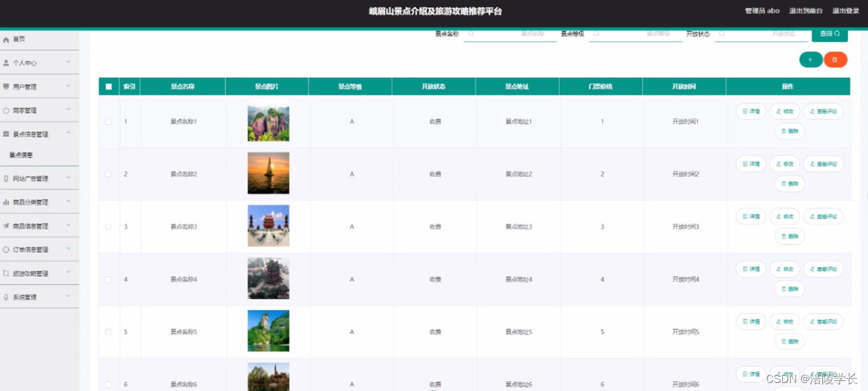Click the 景点等级 column header
Image resolution: width=868 pixels, height=391 pixels.
(350, 87)
